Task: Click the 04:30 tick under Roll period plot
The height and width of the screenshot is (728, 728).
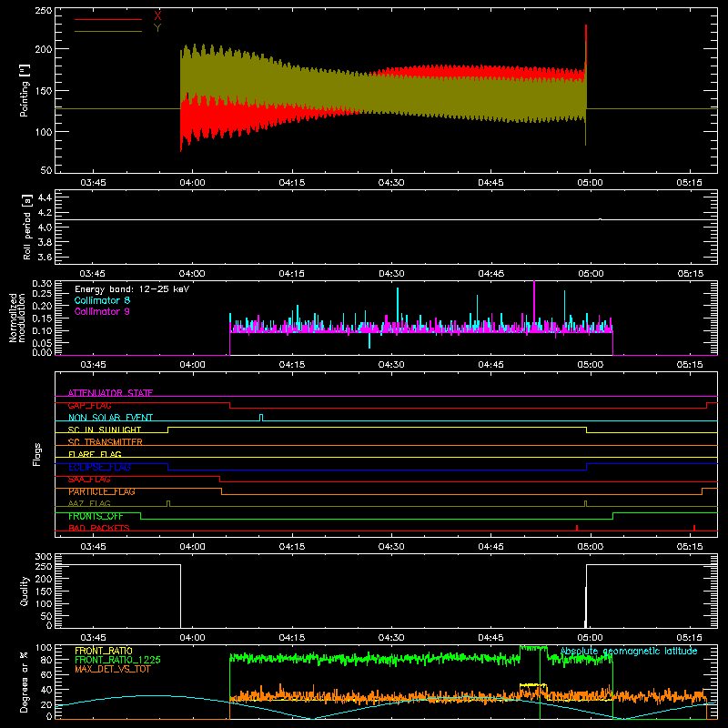Action: (391, 274)
